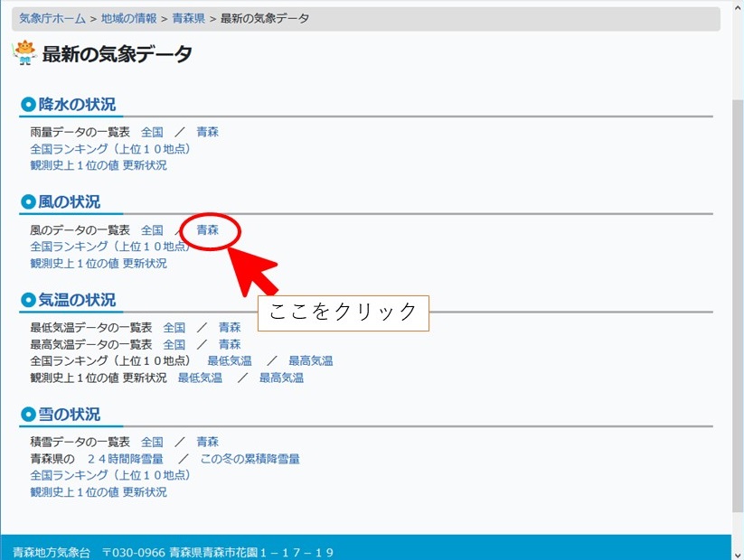The height and width of the screenshot is (560, 744).
Task: Click the 最新の気象データ breadcrumb text
Action: 265,18
